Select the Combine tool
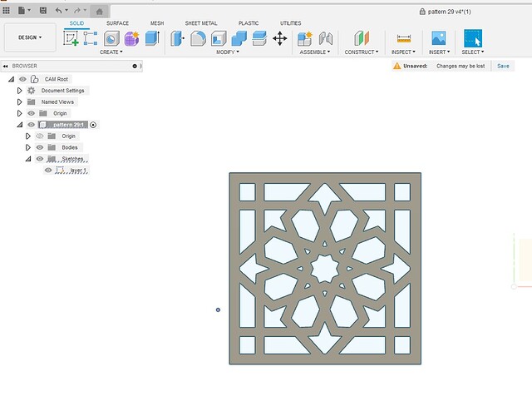532x416 pixels. (239, 38)
